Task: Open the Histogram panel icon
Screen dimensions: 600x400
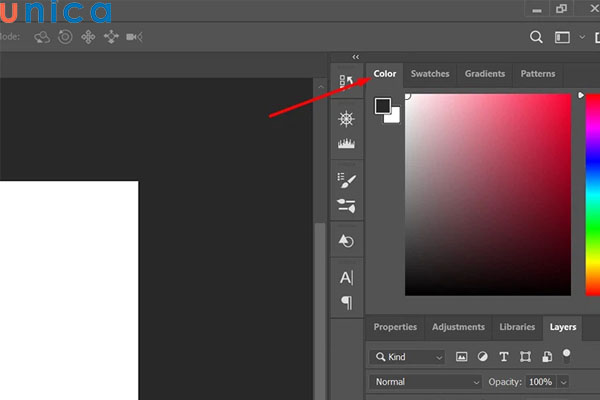Action: (346, 144)
